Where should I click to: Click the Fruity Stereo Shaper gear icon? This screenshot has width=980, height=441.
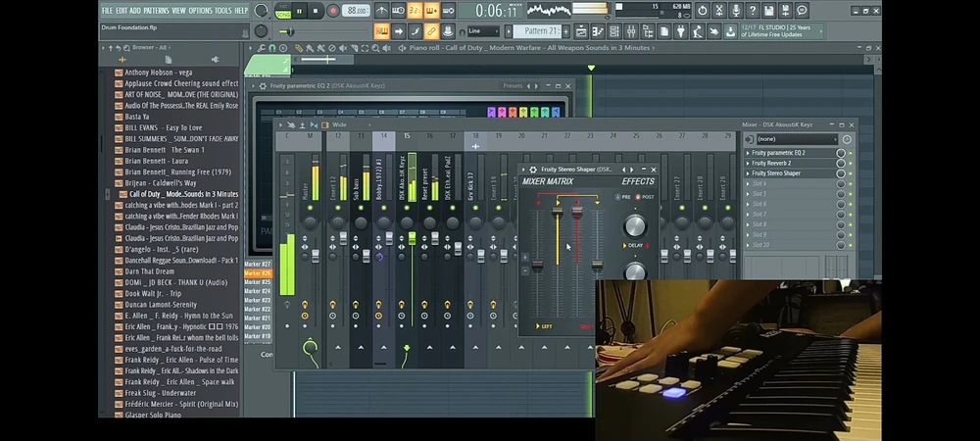[533, 170]
